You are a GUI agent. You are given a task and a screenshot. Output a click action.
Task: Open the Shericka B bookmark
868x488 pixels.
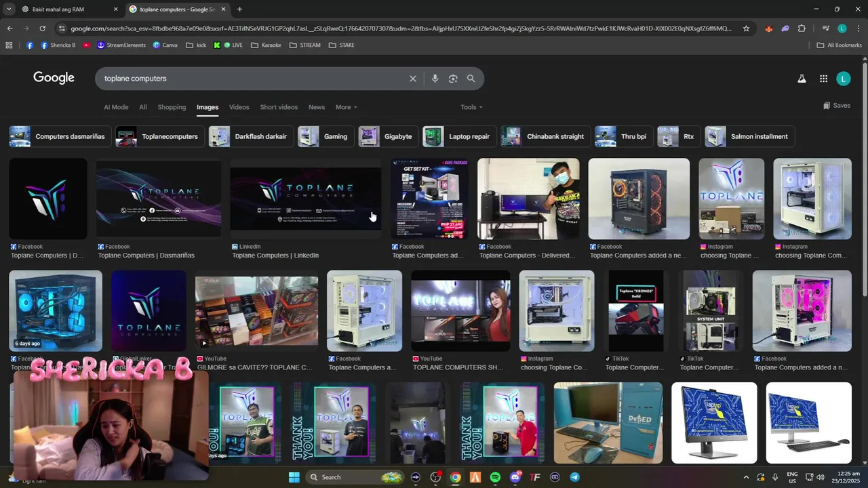[58, 45]
